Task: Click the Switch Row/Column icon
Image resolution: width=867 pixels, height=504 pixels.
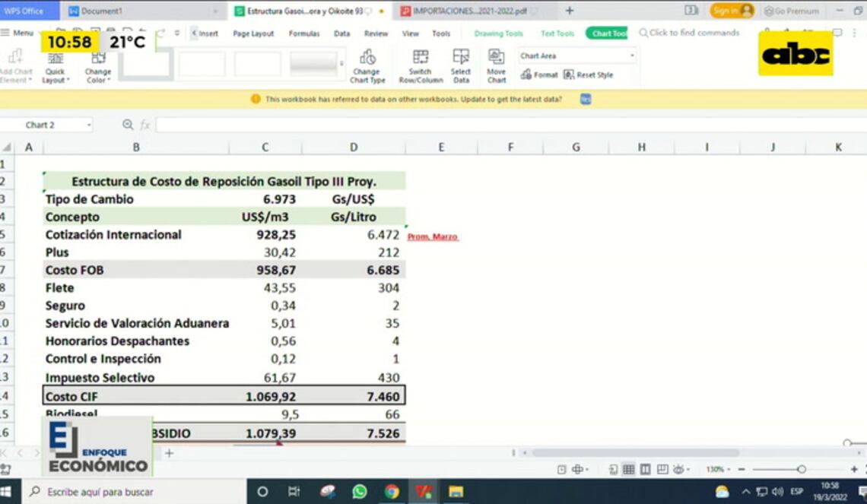Action: (x=420, y=58)
